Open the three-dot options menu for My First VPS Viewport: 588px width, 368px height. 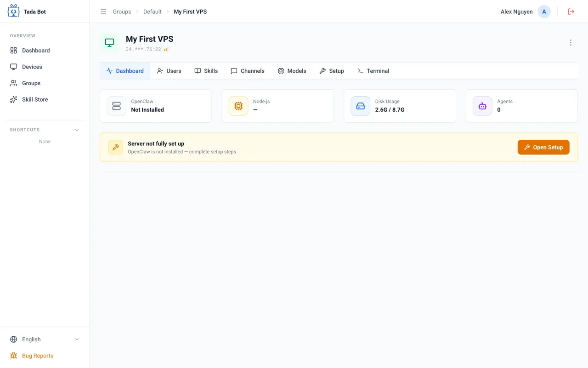pyautogui.click(x=571, y=42)
